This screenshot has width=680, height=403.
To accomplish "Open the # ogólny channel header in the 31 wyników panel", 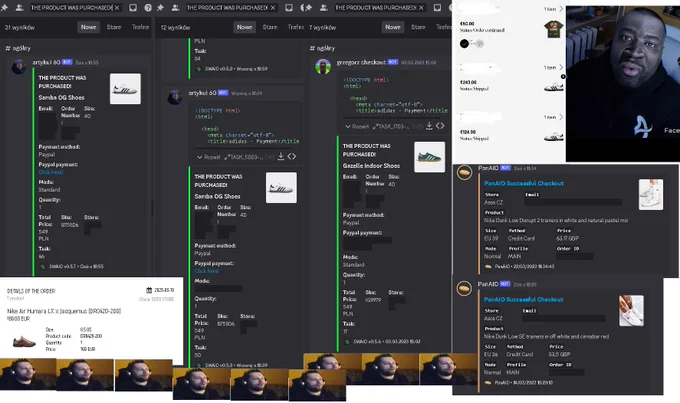I will coord(18,48).
